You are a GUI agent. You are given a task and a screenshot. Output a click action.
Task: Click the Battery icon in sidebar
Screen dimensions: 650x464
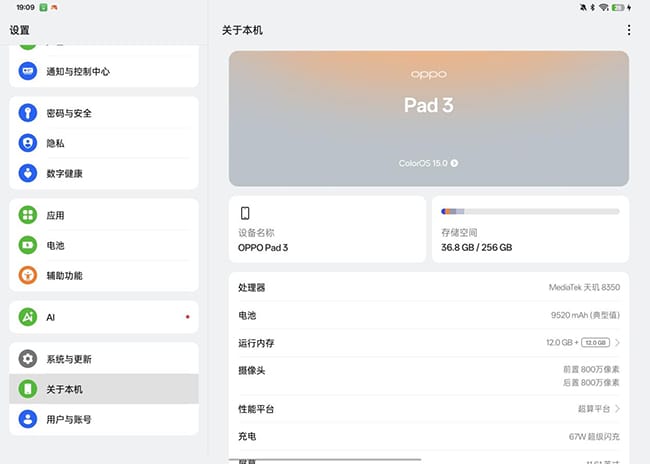(x=28, y=245)
